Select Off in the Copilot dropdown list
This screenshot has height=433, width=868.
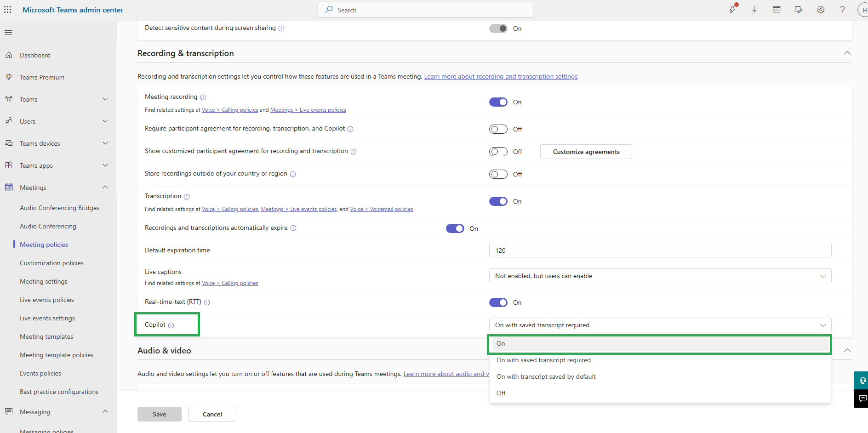(660, 393)
